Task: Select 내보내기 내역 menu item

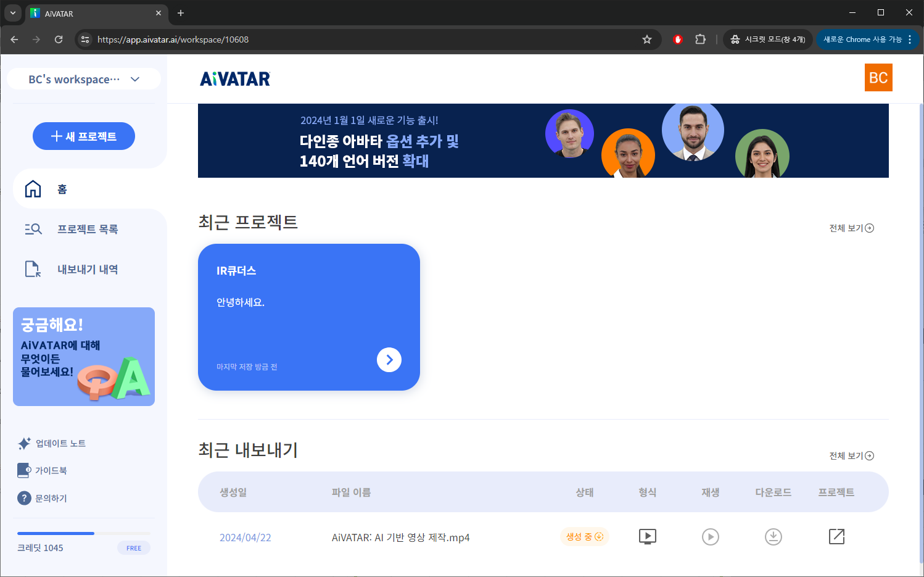Action: click(x=88, y=269)
